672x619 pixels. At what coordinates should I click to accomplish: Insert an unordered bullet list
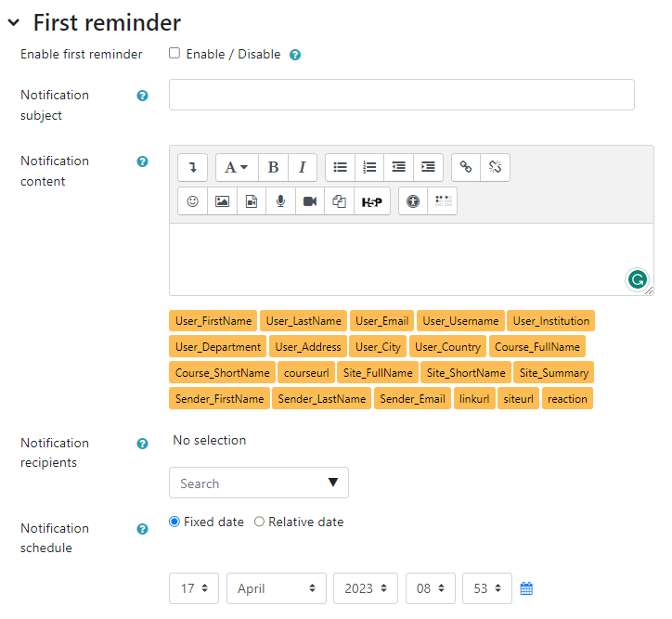point(341,167)
